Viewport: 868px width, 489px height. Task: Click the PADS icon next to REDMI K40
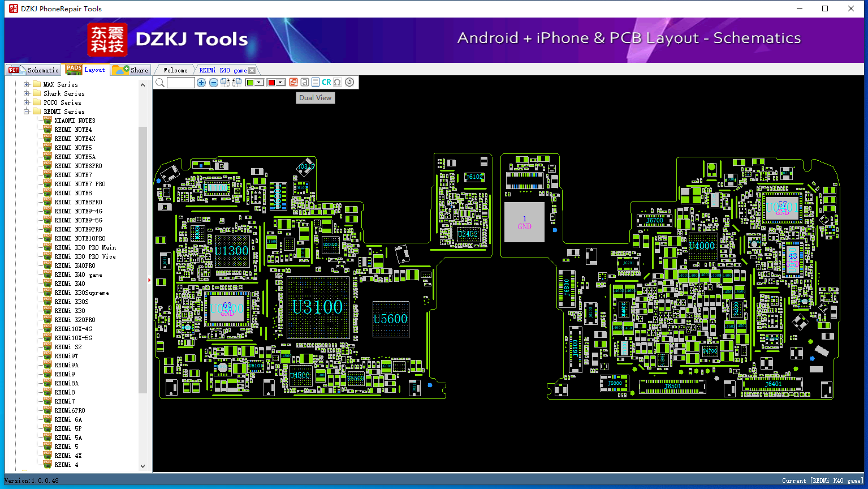coord(47,284)
